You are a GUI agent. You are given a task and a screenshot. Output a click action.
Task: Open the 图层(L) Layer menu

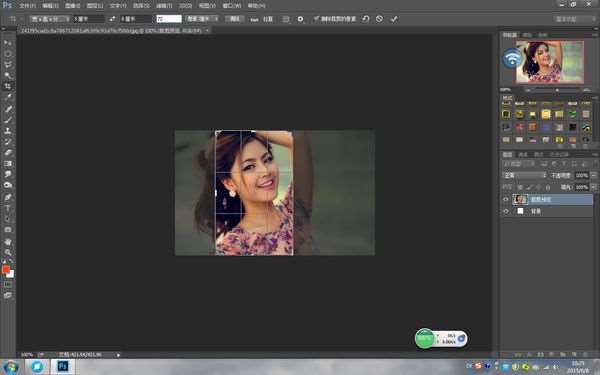[x=95, y=6]
